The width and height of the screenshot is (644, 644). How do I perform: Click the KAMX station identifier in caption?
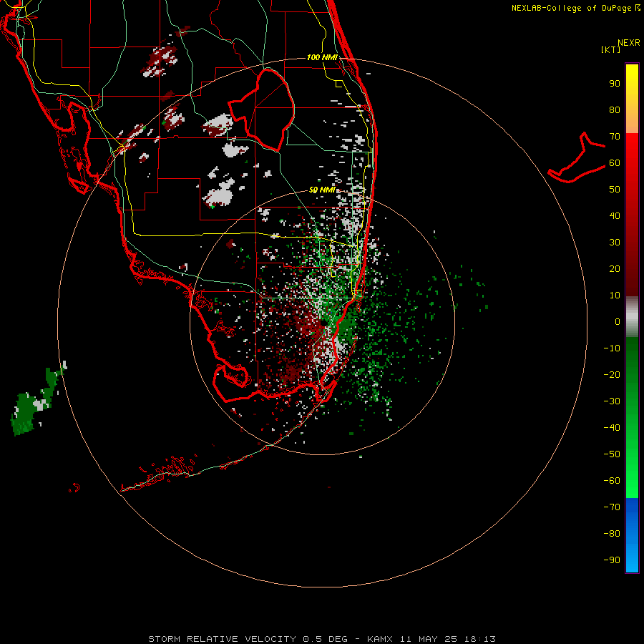click(x=380, y=639)
